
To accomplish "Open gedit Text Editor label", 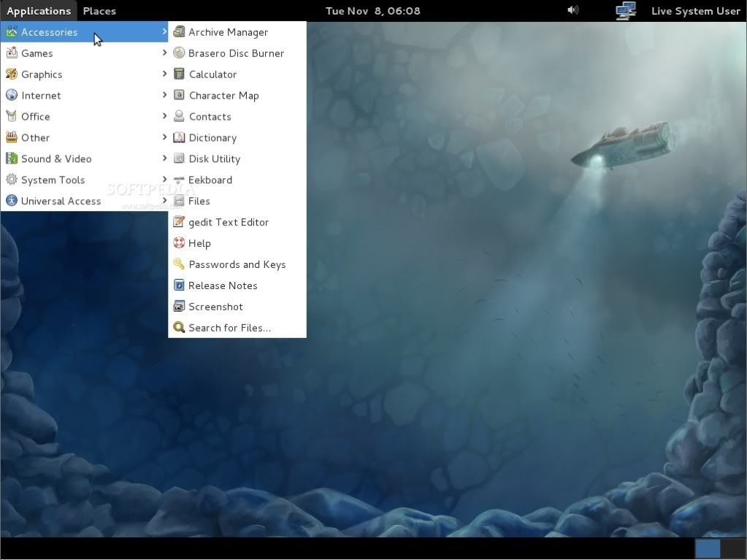I will click(229, 223).
